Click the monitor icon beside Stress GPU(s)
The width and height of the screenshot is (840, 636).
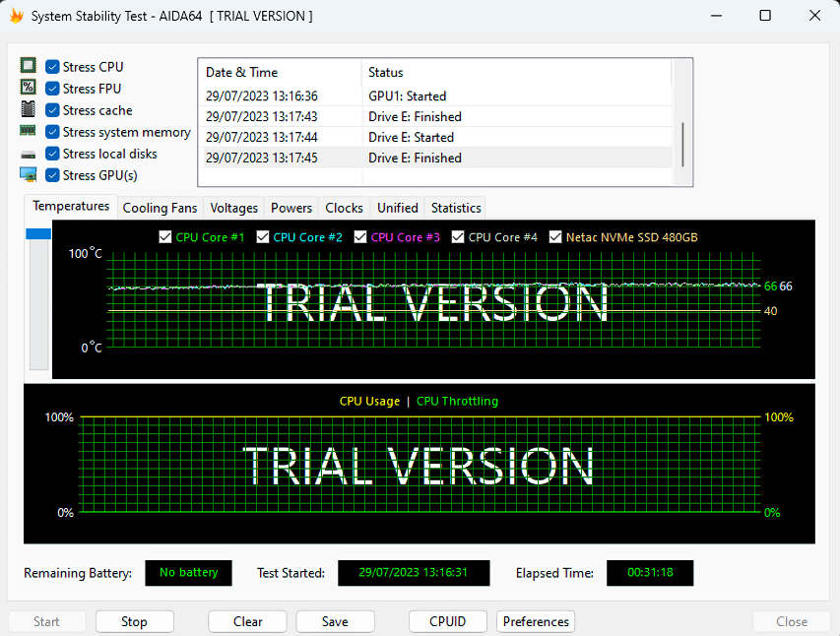[x=28, y=174]
